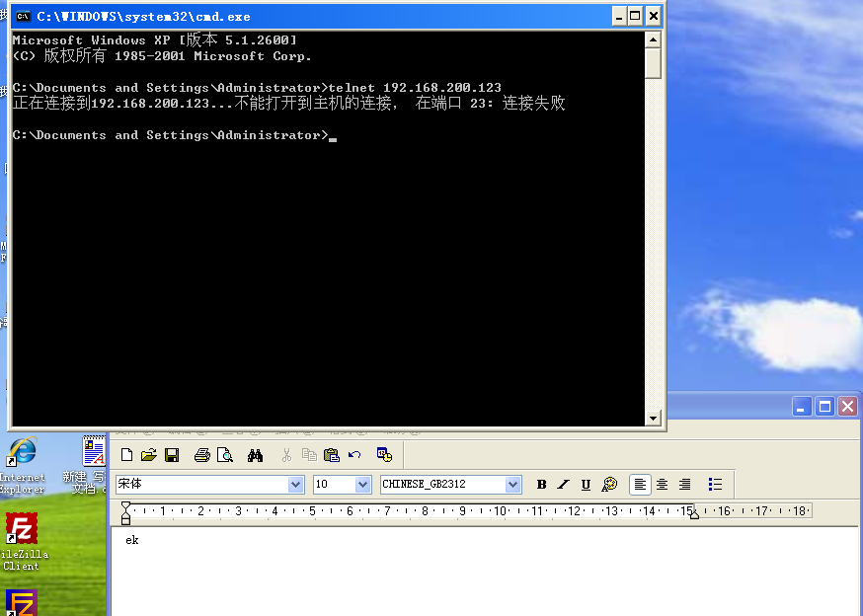The width and height of the screenshot is (863, 616).
Task: Click the right indent marker on WordPad ruler
Action: [694, 513]
